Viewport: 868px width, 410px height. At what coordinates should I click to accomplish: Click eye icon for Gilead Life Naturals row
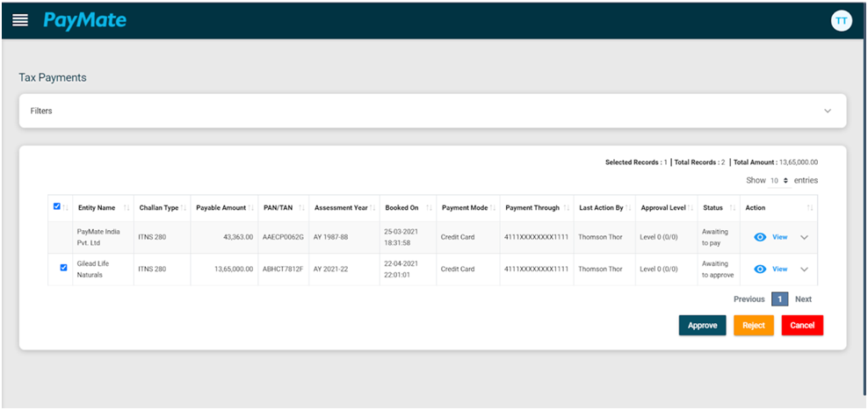pyautogui.click(x=761, y=269)
